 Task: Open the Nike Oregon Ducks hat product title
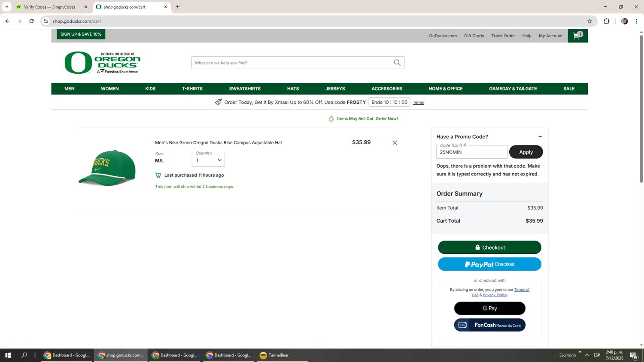tap(219, 143)
